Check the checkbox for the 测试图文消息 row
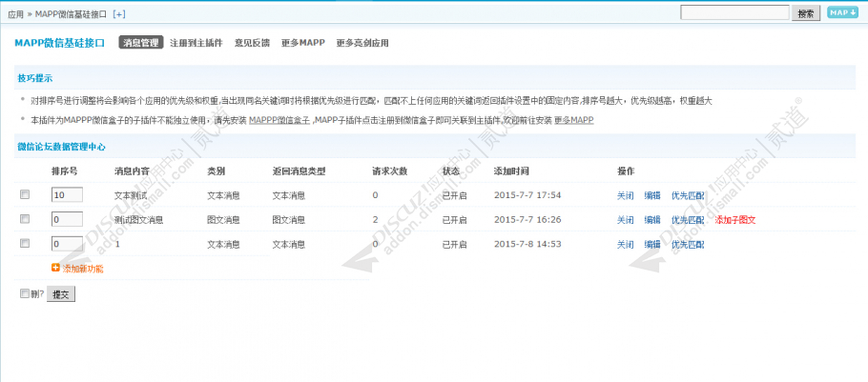Image resolution: width=868 pixels, height=382 pixels. click(25, 219)
